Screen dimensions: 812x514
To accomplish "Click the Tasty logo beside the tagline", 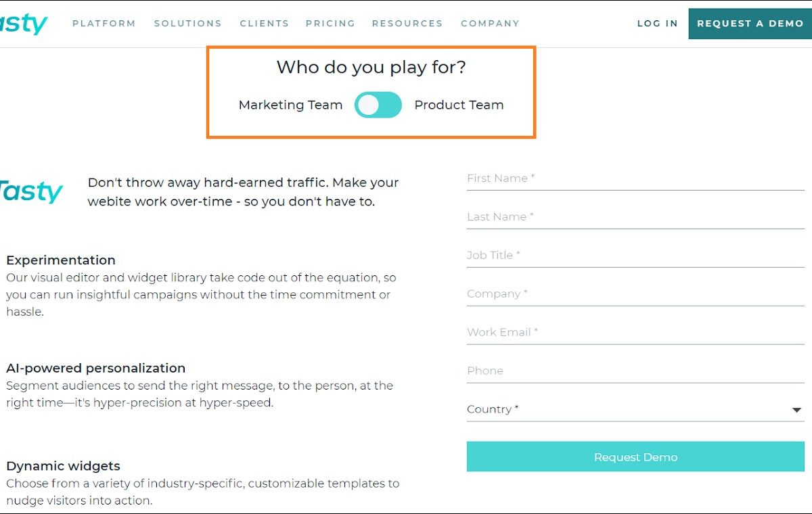I will pos(31,191).
